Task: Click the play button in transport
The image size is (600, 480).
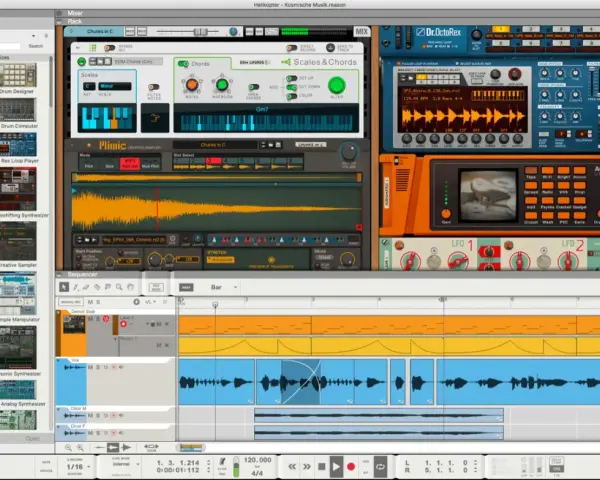Action: pyautogui.click(x=336, y=466)
